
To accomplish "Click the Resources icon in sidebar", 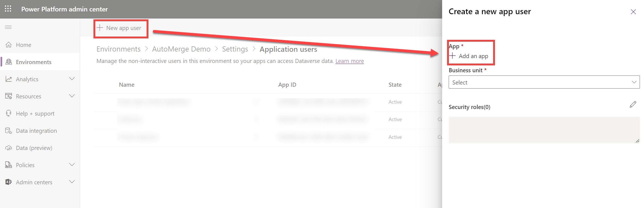I will click(x=9, y=96).
